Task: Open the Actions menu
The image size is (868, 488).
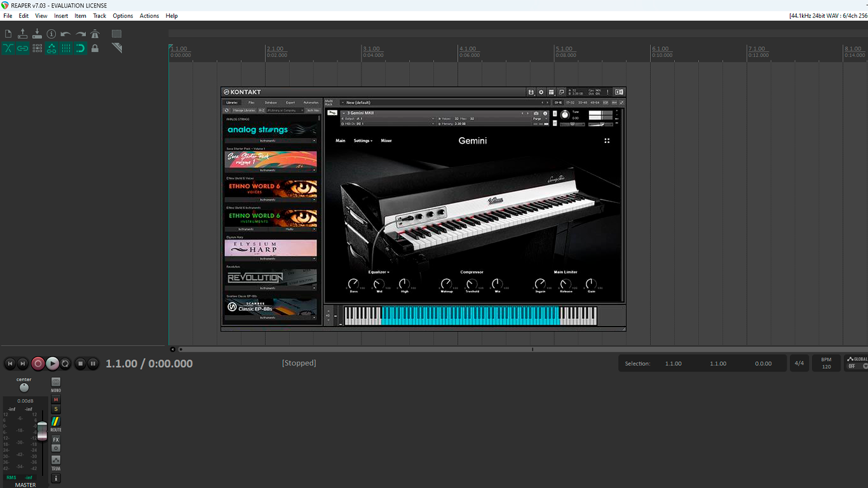Action: tap(149, 16)
